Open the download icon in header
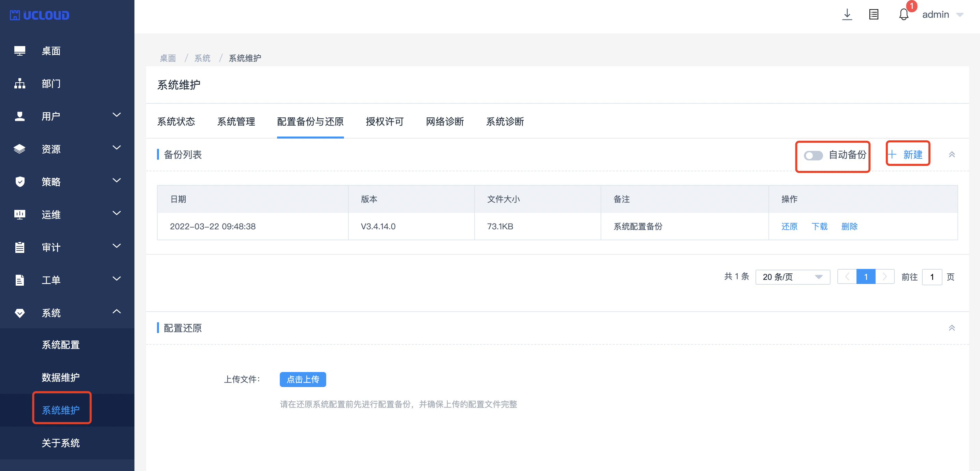The width and height of the screenshot is (980, 471). (x=847, y=14)
